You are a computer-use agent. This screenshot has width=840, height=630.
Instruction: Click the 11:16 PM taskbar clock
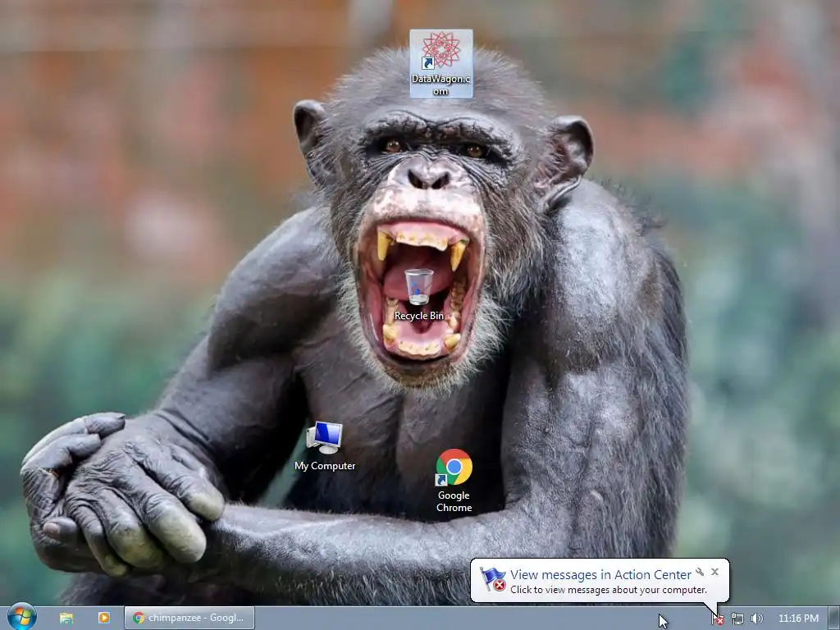pyautogui.click(x=798, y=619)
